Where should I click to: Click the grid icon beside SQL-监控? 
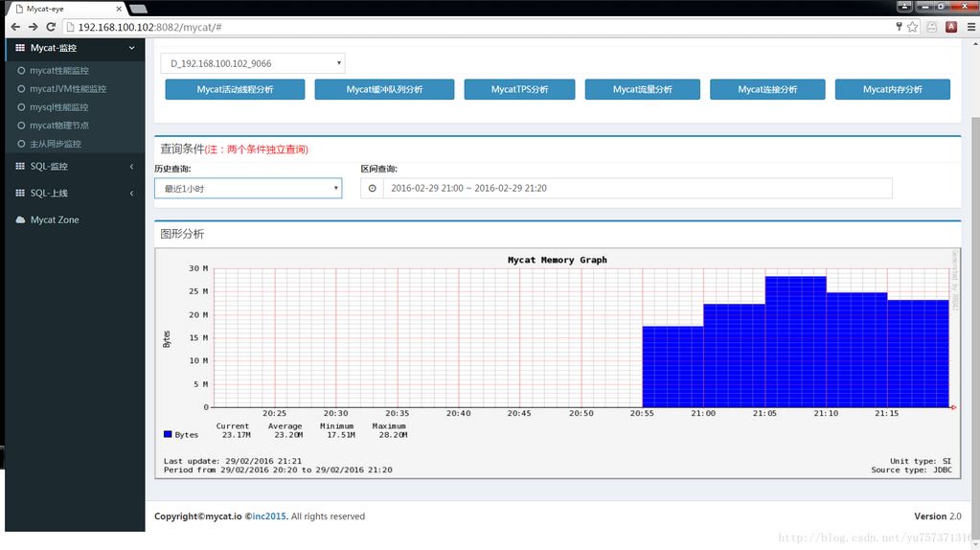[20, 167]
